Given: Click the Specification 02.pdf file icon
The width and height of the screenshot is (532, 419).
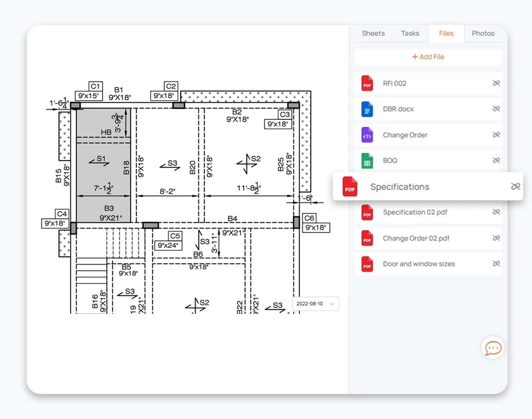Looking at the screenshot, I should (x=367, y=212).
